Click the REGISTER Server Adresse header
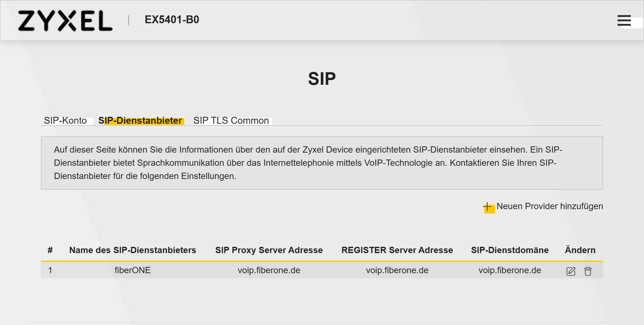 (397, 250)
